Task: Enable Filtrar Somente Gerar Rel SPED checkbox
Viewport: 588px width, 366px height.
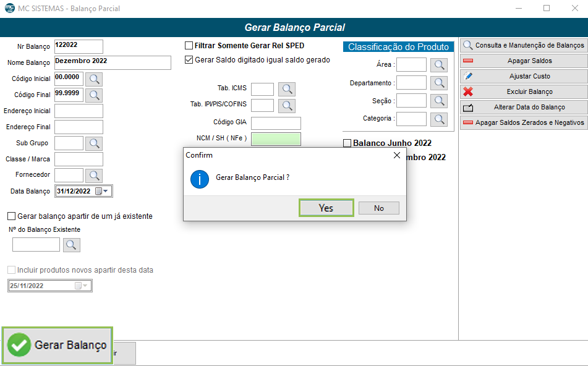Action: point(189,46)
